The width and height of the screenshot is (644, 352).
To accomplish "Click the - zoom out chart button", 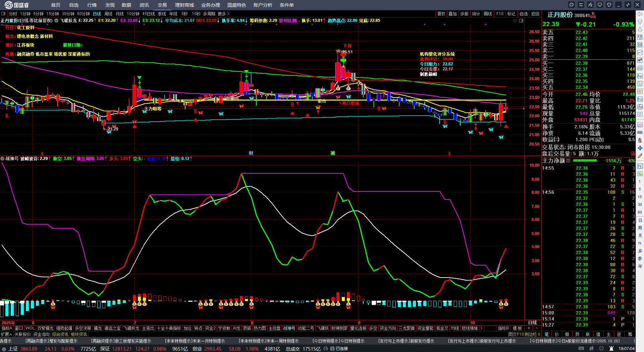I will pyautogui.click(x=537, y=328).
